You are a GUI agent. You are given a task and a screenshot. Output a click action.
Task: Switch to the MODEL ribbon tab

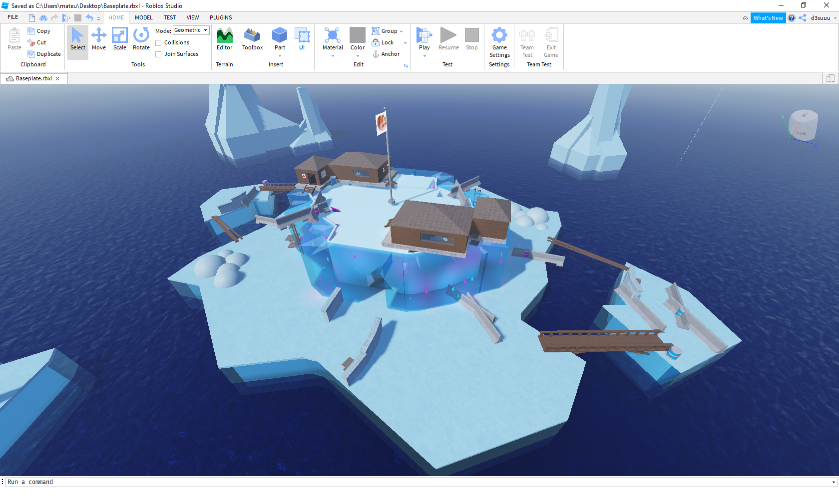(144, 17)
